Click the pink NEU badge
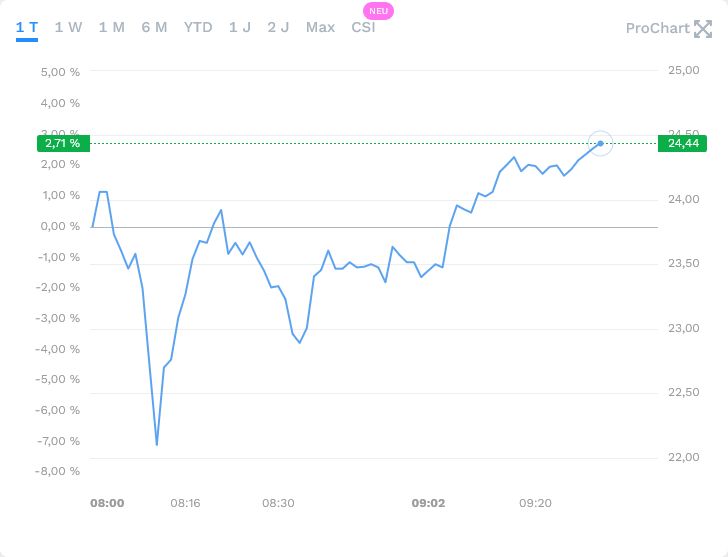This screenshot has width=728, height=557. (379, 11)
